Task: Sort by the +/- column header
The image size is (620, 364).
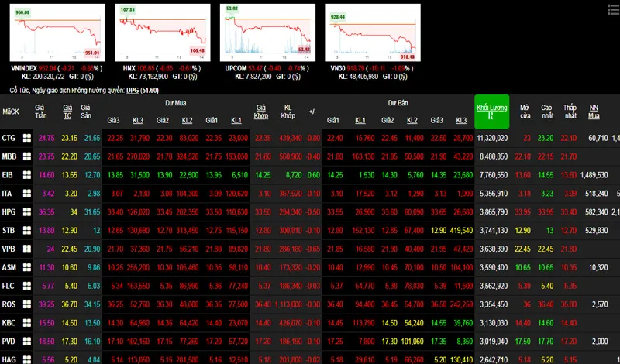Action: 312,112
